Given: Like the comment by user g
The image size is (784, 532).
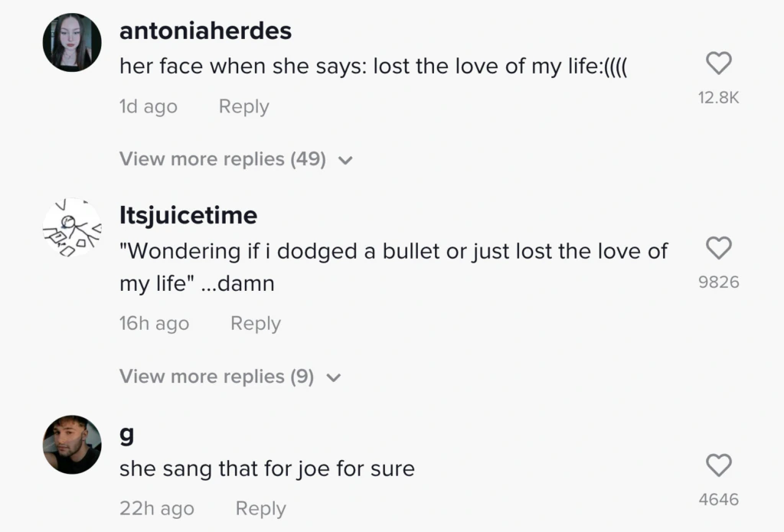Looking at the screenshot, I should (x=718, y=465).
